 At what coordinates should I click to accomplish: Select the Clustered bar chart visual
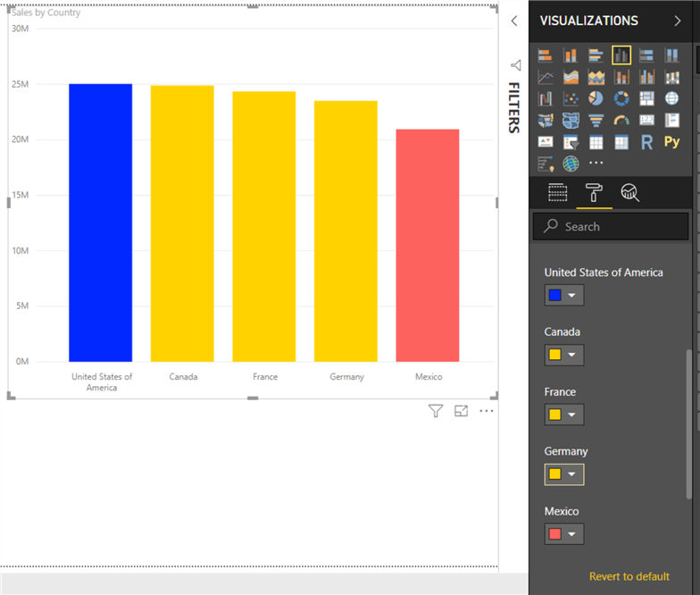coord(596,55)
